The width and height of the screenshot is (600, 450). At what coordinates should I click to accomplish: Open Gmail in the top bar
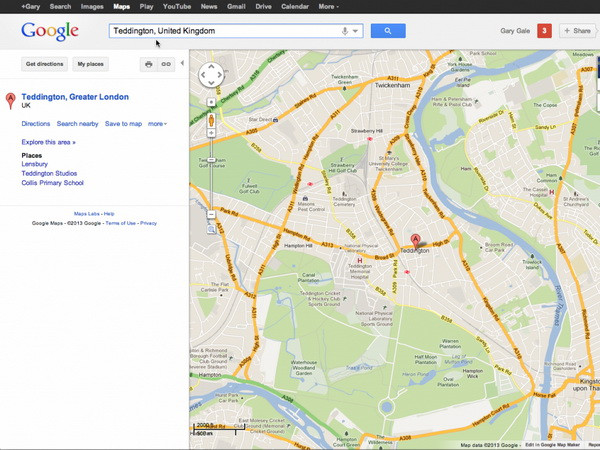(x=236, y=7)
